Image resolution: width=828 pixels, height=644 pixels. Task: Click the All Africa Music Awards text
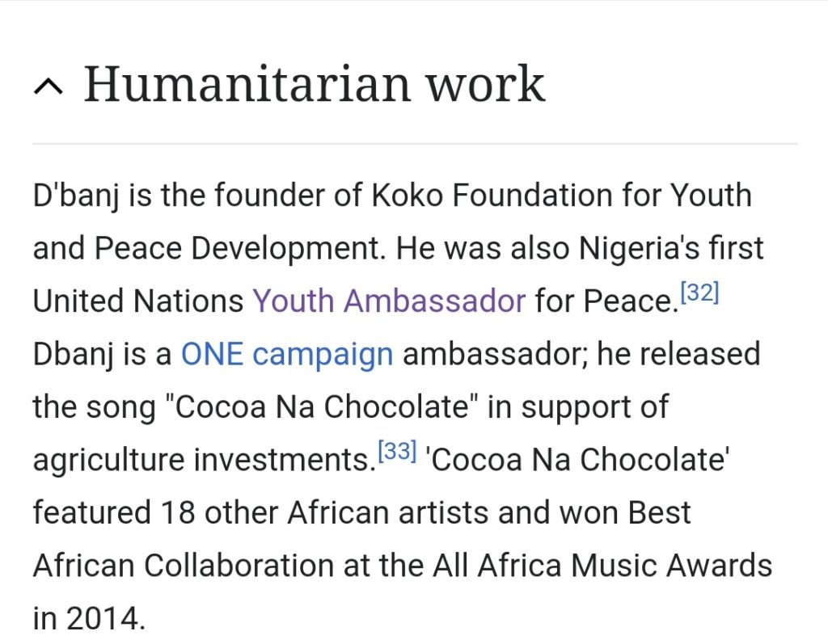point(602,566)
